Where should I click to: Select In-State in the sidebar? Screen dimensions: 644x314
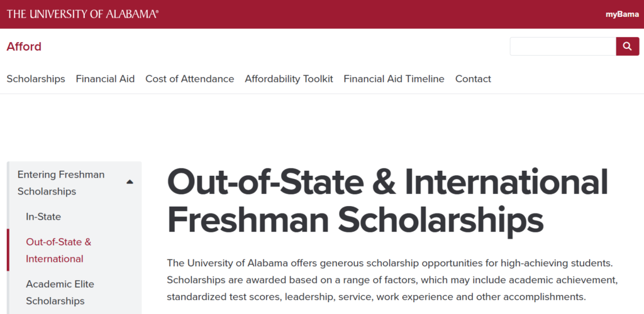click(43, 217)
